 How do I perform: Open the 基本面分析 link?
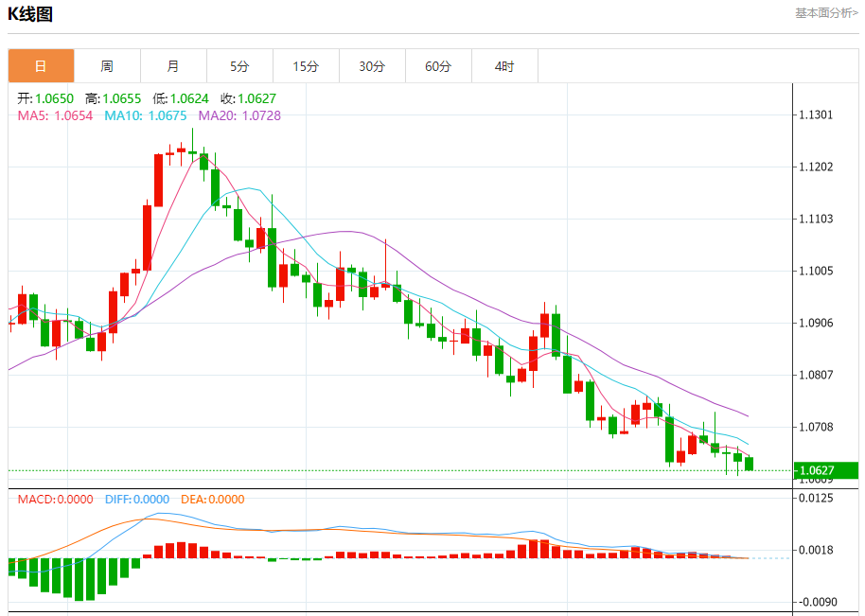pyautogui.click(x=826, y=12)
